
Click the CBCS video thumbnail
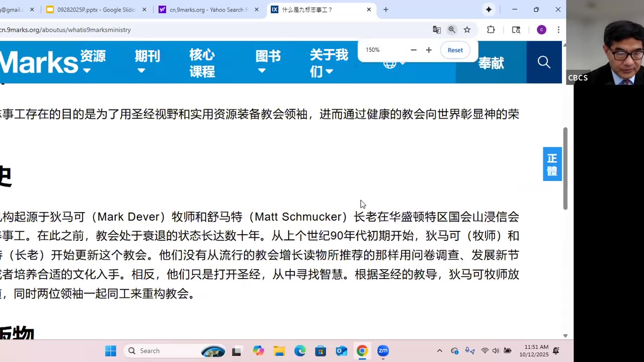(x=605, y=42)
